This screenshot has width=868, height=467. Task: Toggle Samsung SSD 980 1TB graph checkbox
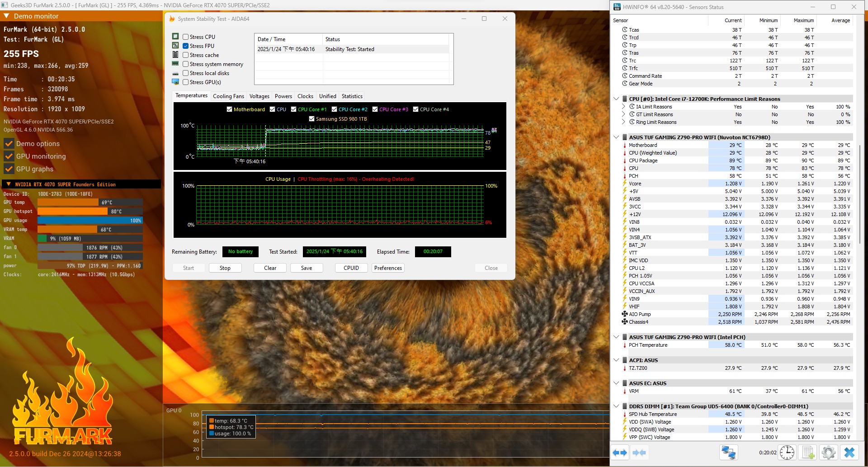pos(311,119)
